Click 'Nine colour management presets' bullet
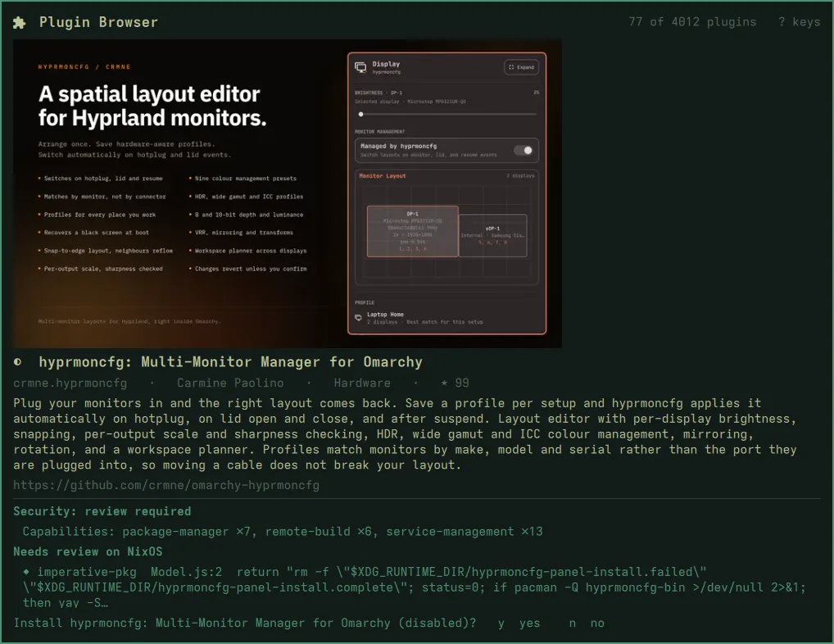The height and width of the screenshot is (644, 834). pyautogui.click(x=245, y=179)
